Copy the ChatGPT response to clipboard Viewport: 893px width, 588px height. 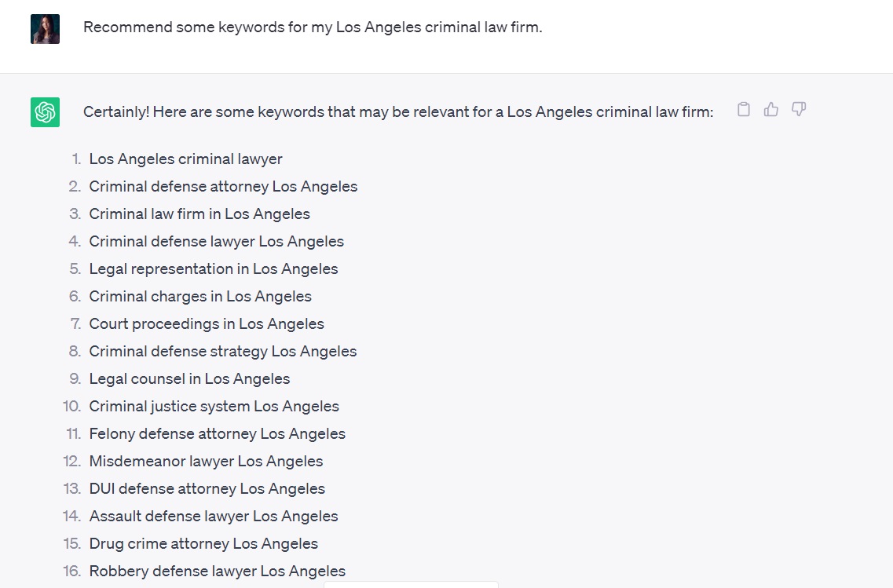click(744, 110)
